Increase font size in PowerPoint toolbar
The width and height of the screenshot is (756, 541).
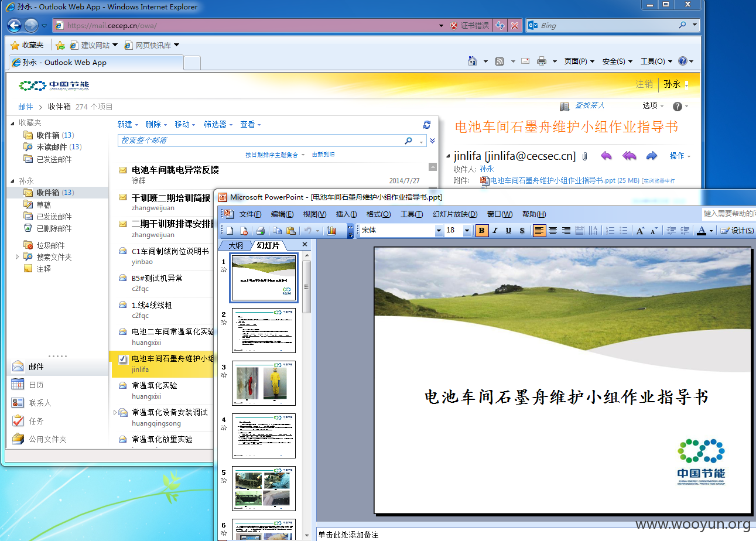(x=641, y=231)
